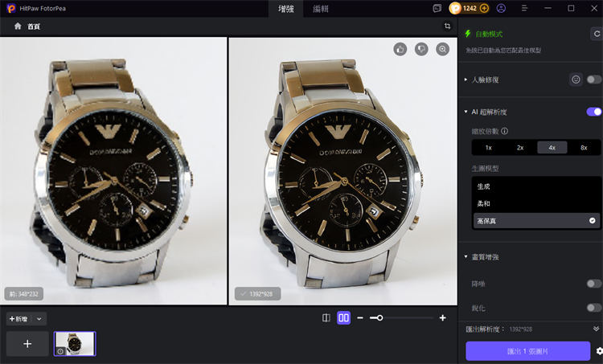Click the home icon labeled 首頁
Viewport: 603px width, 364px height.
click(18, 26)
